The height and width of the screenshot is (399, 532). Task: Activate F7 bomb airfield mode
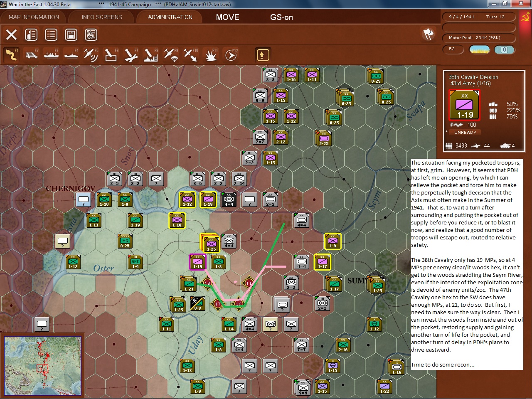click(131, 54)
